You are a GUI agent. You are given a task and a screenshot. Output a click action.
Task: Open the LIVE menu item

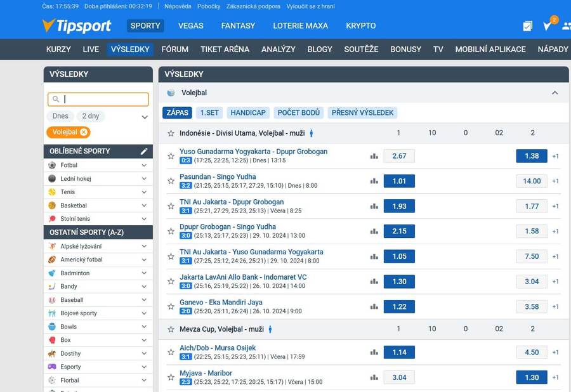91,49
